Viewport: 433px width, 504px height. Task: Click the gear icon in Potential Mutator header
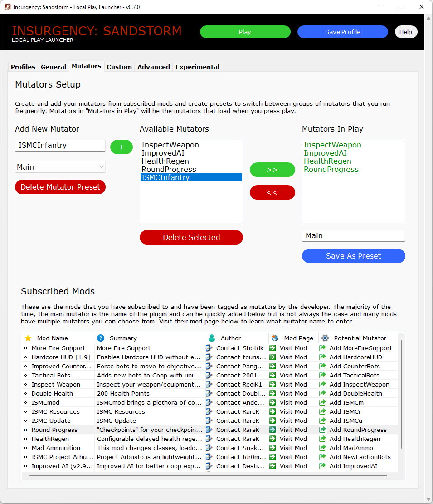pyautogui.click(x=325, y=338)
